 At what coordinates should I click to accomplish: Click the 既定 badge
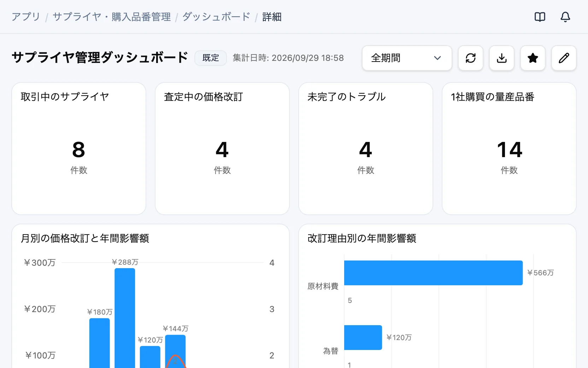(x=211, y=58)
